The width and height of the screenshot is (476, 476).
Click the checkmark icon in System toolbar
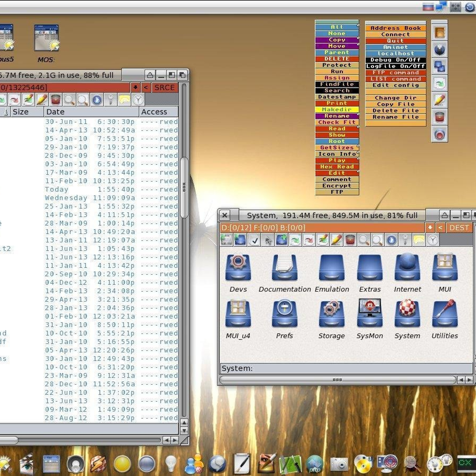[254, 240]
